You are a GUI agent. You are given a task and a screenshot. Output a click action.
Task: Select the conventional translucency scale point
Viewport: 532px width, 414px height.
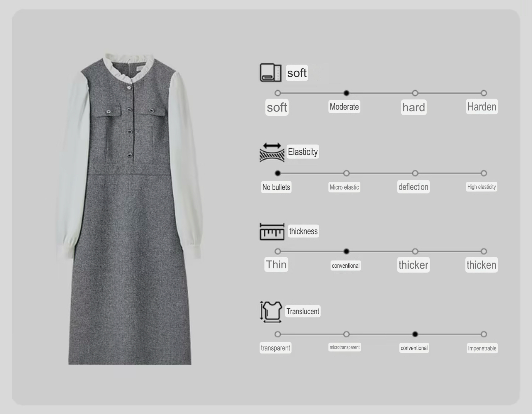415,334
